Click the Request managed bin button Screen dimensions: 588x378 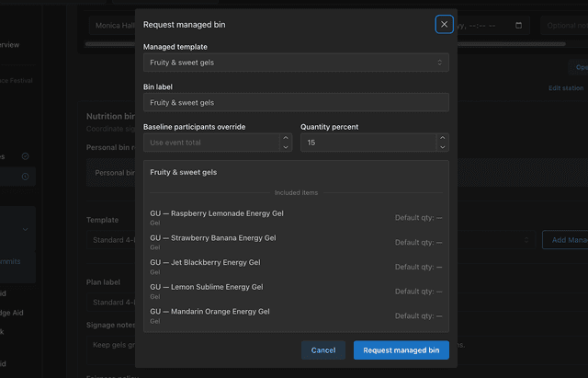tap(401, 350)
